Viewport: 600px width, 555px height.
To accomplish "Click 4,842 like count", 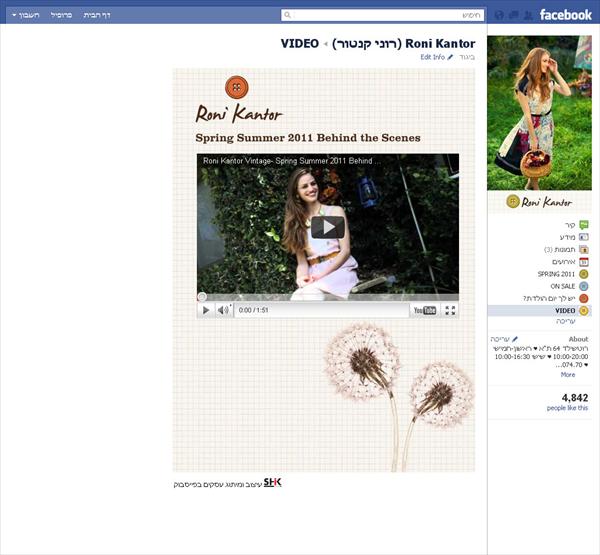I will [575, 398].
